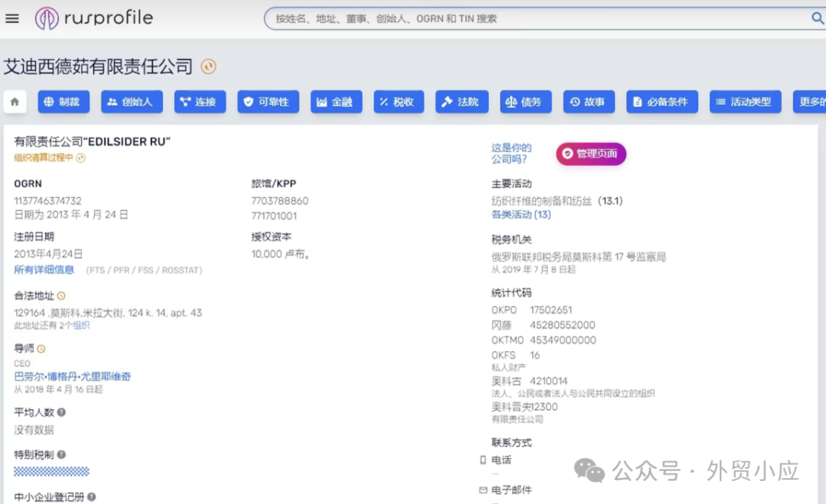Open the 组织 link under address
This screenshot has width=826, height=504.
pos(81,326)
